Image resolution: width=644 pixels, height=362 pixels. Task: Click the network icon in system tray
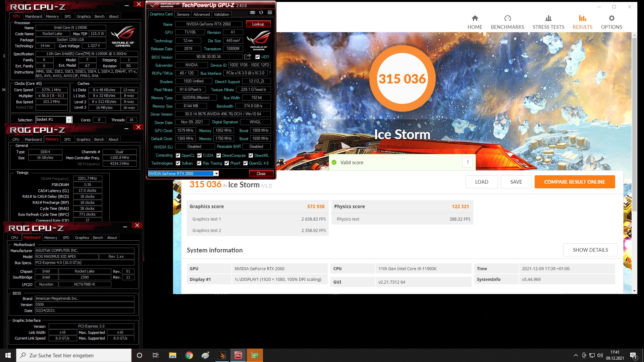pos(592,355)
